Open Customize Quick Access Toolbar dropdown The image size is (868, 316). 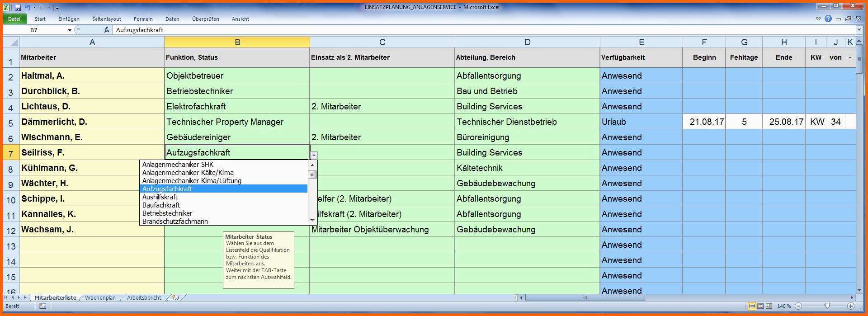pyautogui.click(x=57, y=8)
